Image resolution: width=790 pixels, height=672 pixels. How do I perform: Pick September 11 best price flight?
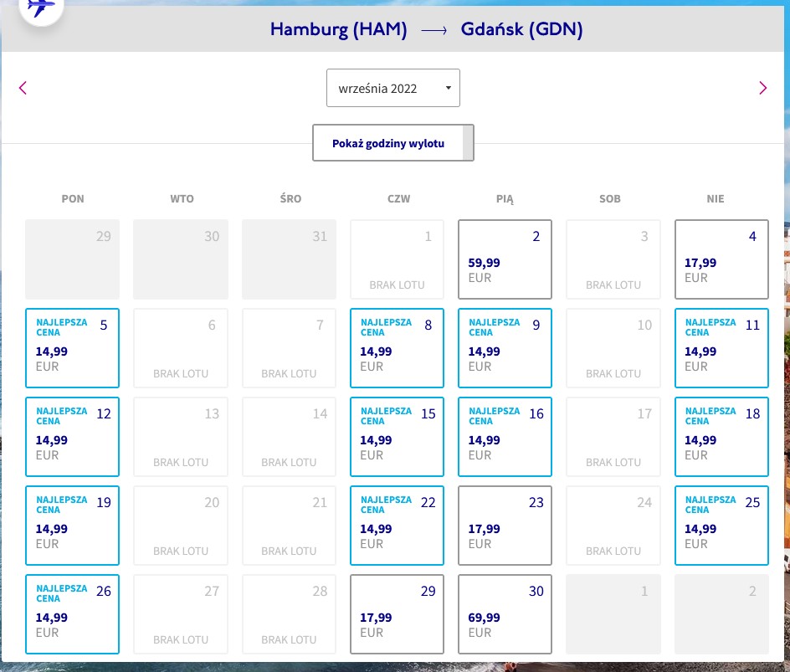tap(721, 348)
